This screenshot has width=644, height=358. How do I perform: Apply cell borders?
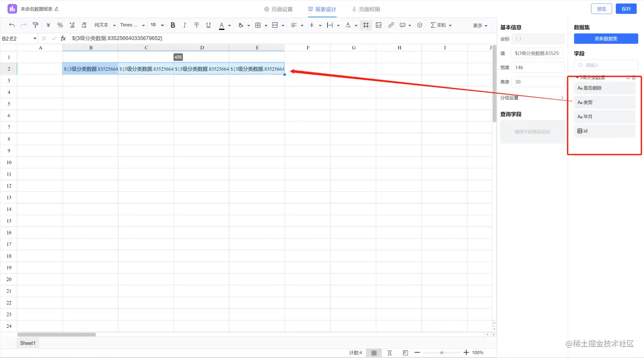click(258, 25)
